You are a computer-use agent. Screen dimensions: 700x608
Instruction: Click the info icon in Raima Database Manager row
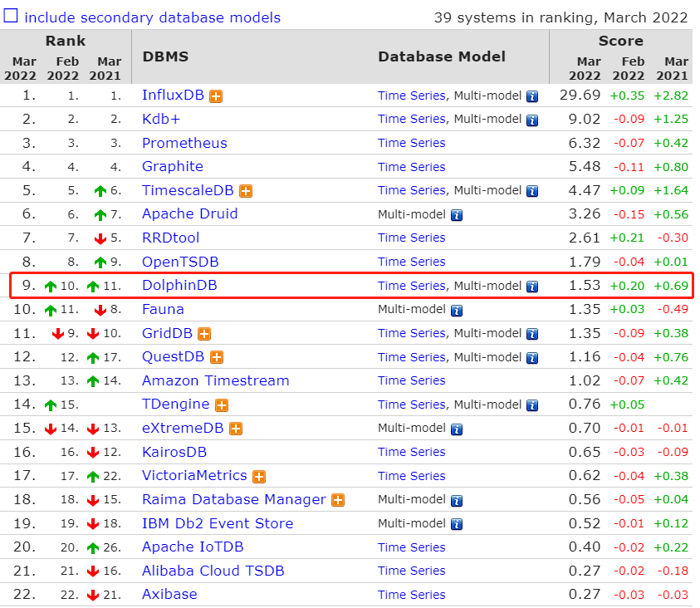(x=456, y=501)
